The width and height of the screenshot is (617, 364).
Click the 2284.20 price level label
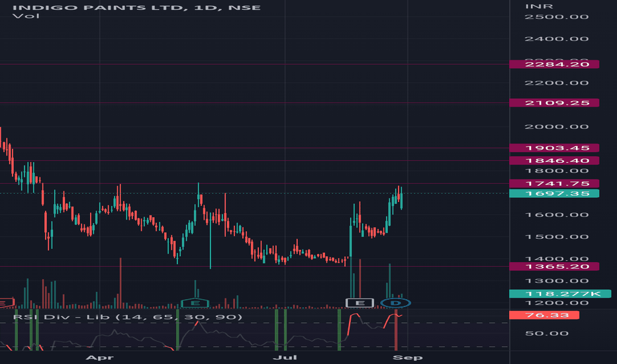point(554,64)
